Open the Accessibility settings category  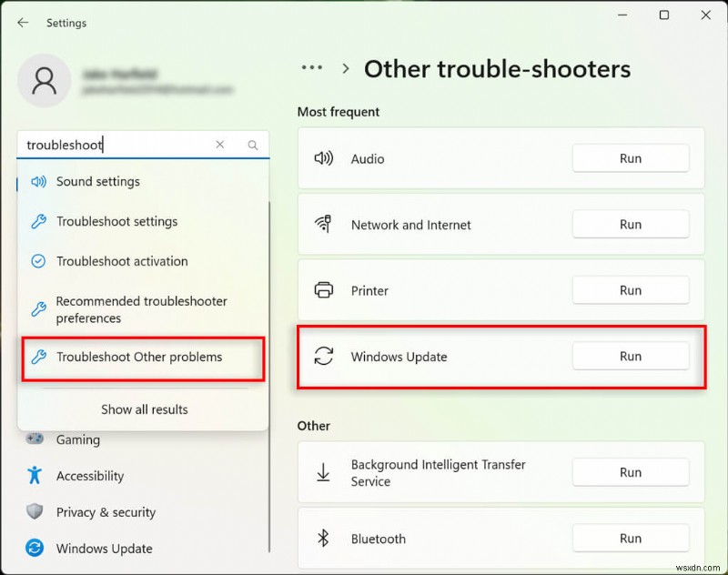pos(90,476)
